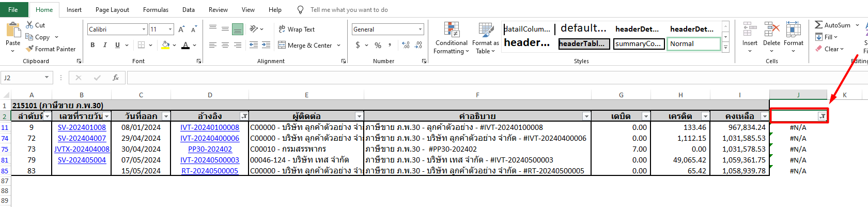Image resolution: width=868 pixels, height=207 pixels.
Task: Toggle underline formatting
Action: [x=117, y=45]
